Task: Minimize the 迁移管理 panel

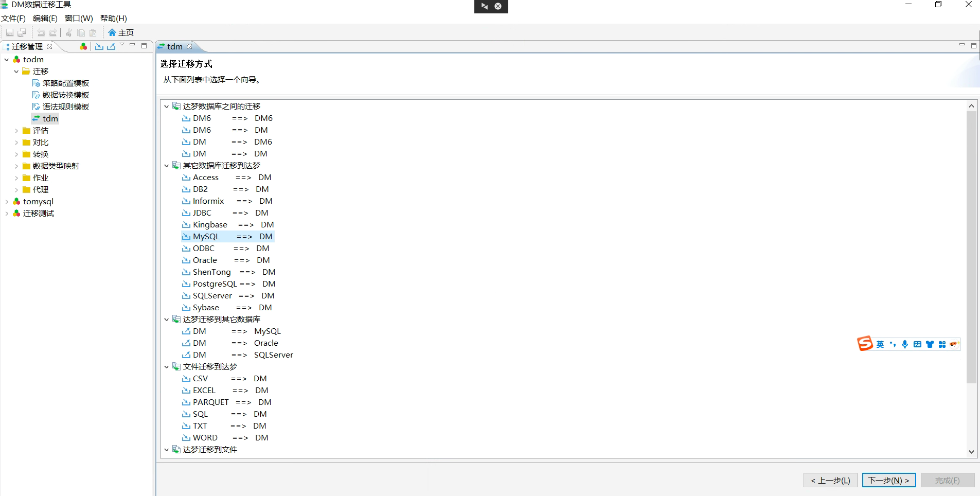Action: (132, 45)
